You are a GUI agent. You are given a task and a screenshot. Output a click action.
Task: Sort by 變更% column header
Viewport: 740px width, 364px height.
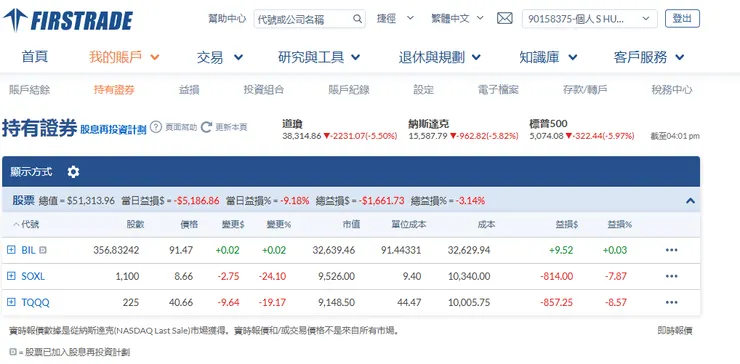(278, 224)
